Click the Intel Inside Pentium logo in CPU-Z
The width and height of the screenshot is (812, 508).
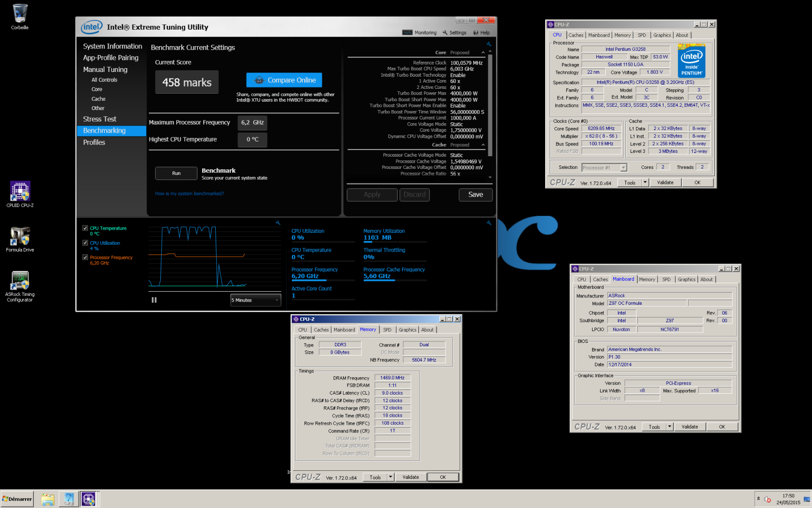[692, 60]
